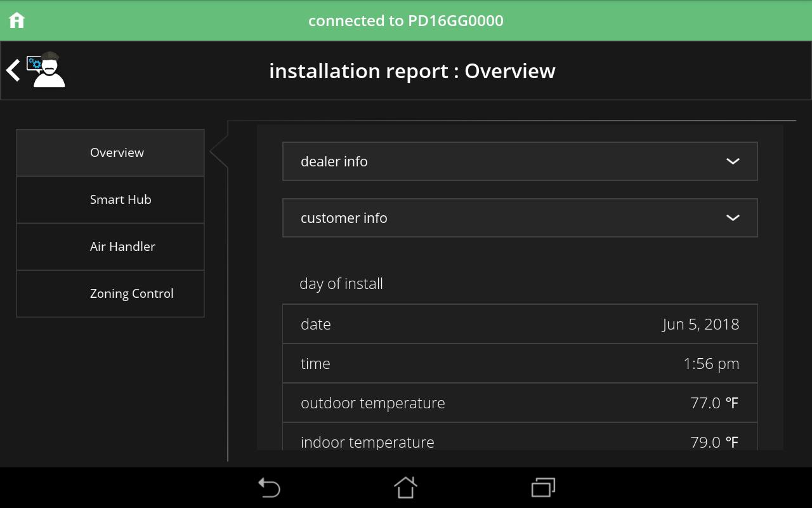Viewport: 812px width, 508px height.
Task: Switch to the Air Handler tab
Action: (x=110, y=246)
